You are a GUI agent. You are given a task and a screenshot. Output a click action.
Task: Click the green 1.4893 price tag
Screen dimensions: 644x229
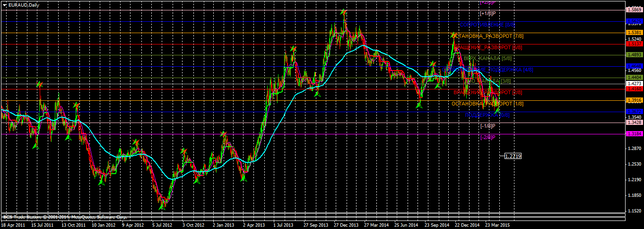point(634,55)
